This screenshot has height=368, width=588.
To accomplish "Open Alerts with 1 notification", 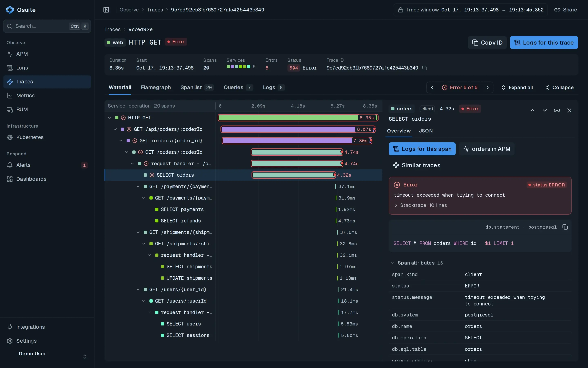I will point(47,165).
